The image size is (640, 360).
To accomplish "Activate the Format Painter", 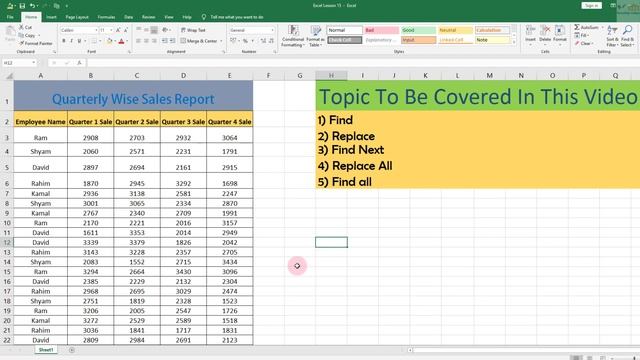I will [36, 43].
